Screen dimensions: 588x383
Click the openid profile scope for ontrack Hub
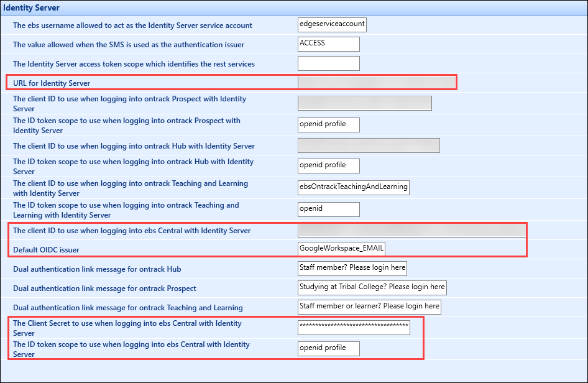point(328,165)
